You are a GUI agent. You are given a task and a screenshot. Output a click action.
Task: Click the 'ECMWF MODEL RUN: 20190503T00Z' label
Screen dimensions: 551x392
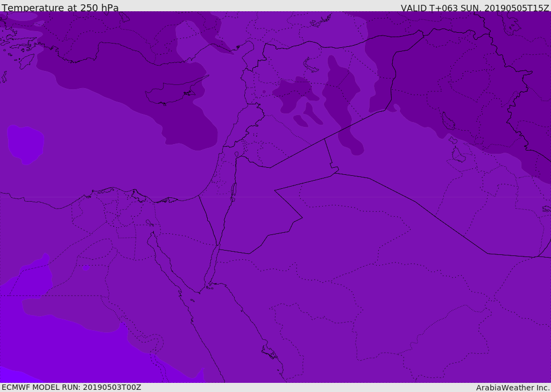(72, 387)
